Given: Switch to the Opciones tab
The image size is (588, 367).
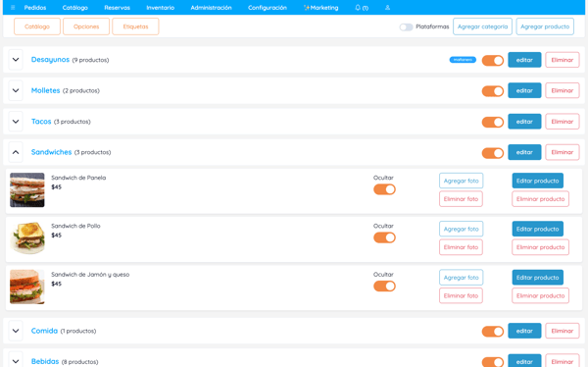Looking at the screenshot, I should 86,26.
